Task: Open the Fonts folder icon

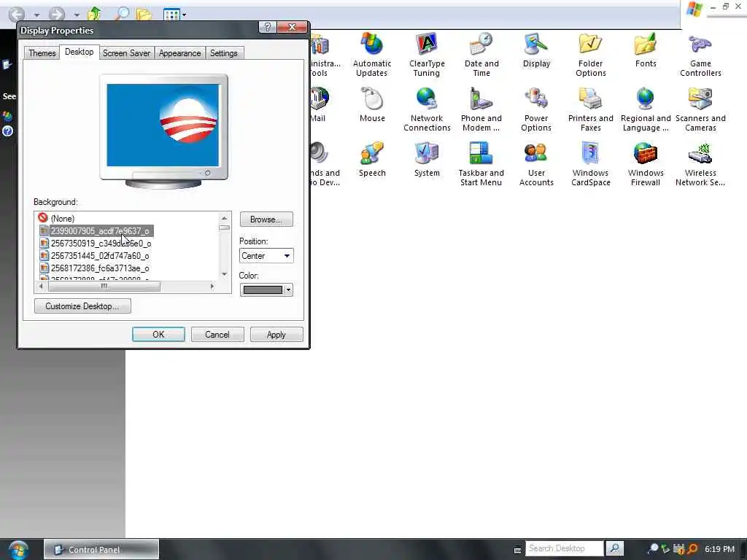Action: tap(646, 50)
